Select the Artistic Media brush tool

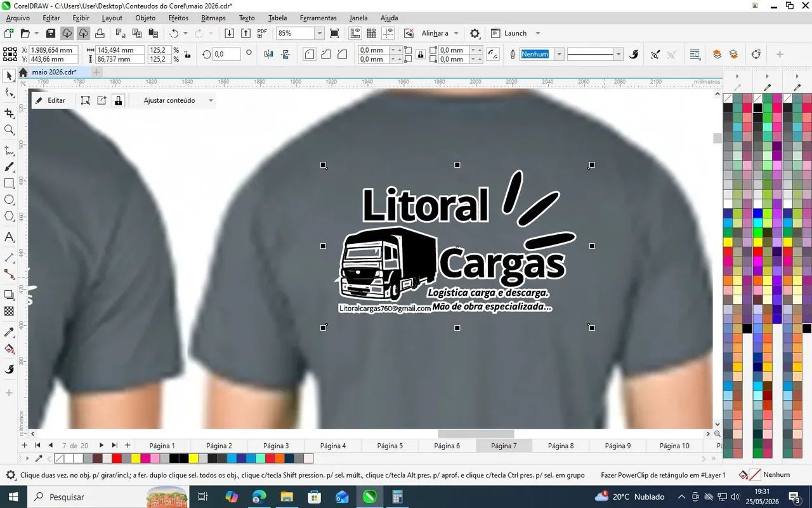[x=9, y=166]
